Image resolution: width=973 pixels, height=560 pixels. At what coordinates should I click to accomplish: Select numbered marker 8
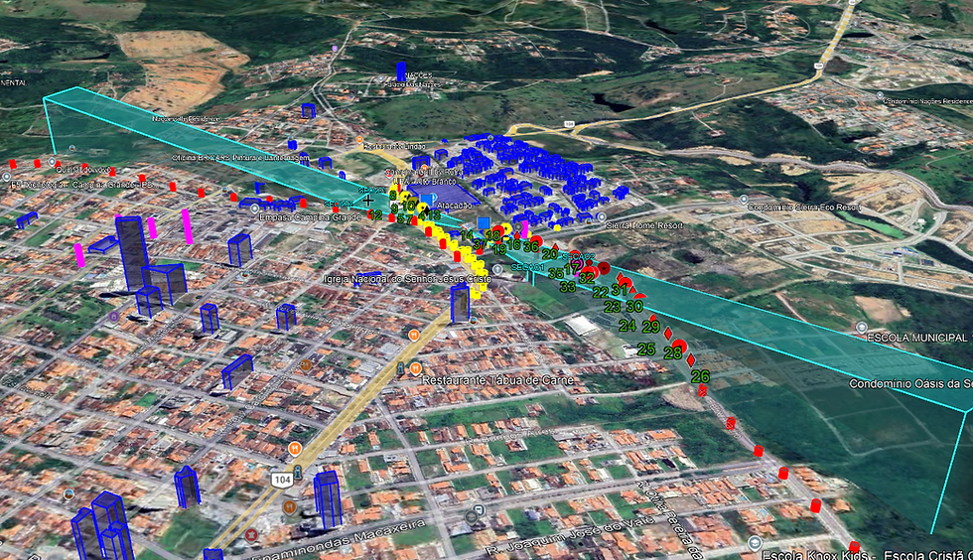(x=393, y=196)
